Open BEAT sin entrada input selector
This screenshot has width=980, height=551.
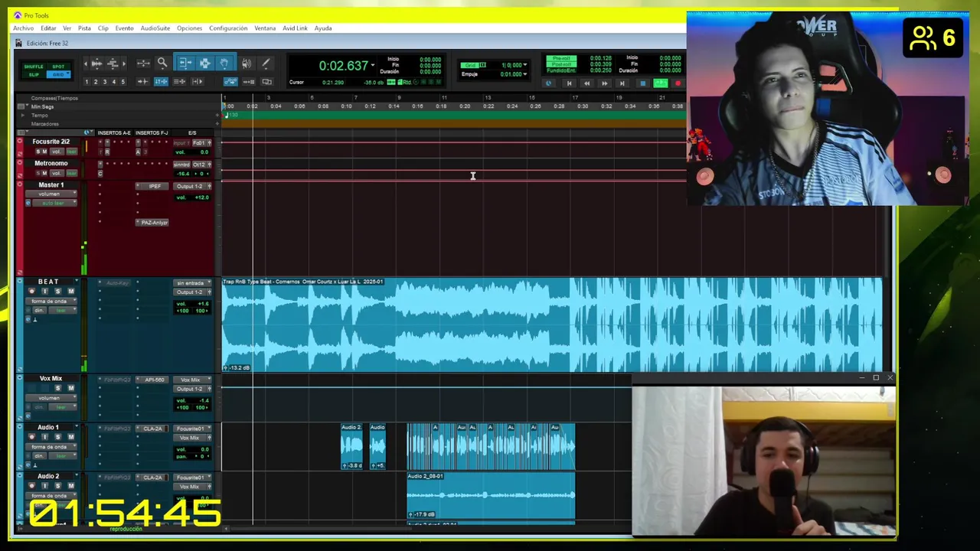click(x=192, y=283)
